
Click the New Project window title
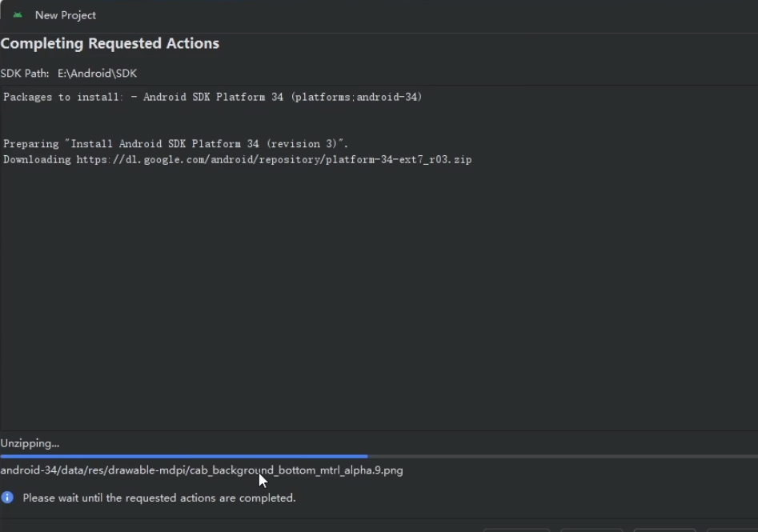(x=66, y=15)
